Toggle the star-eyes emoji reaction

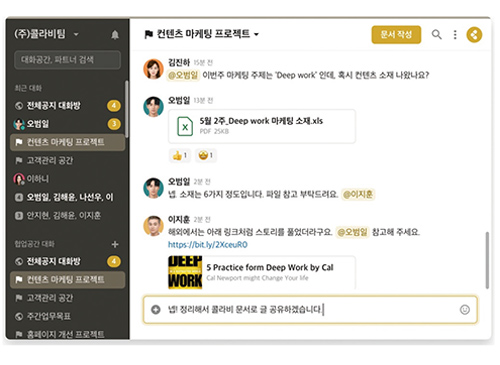(x=206, y=155)
